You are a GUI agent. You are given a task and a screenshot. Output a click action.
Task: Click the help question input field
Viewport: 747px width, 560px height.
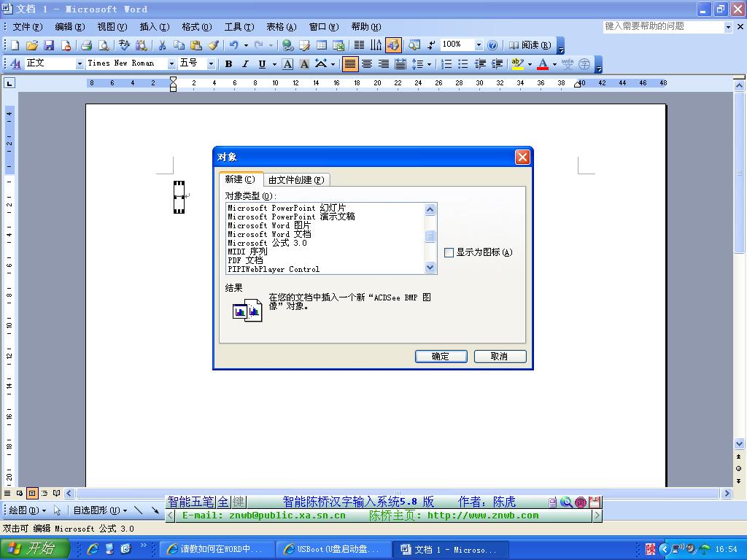[x=664, y=27]
